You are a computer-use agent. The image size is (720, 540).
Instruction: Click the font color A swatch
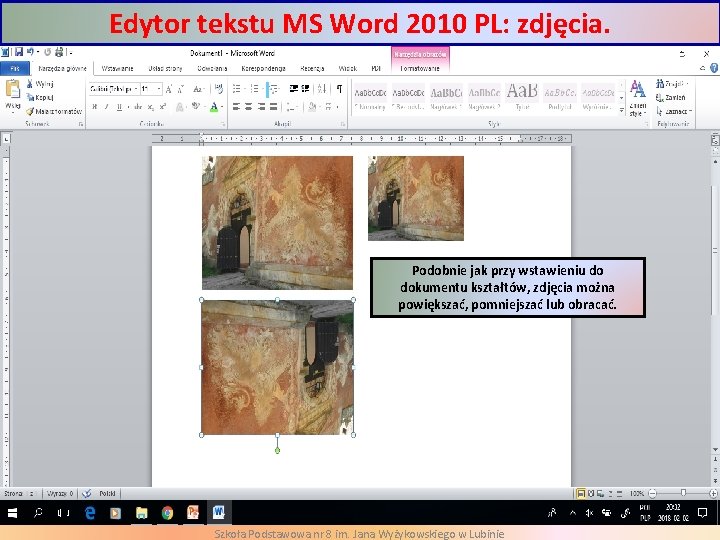pos(214,107)
